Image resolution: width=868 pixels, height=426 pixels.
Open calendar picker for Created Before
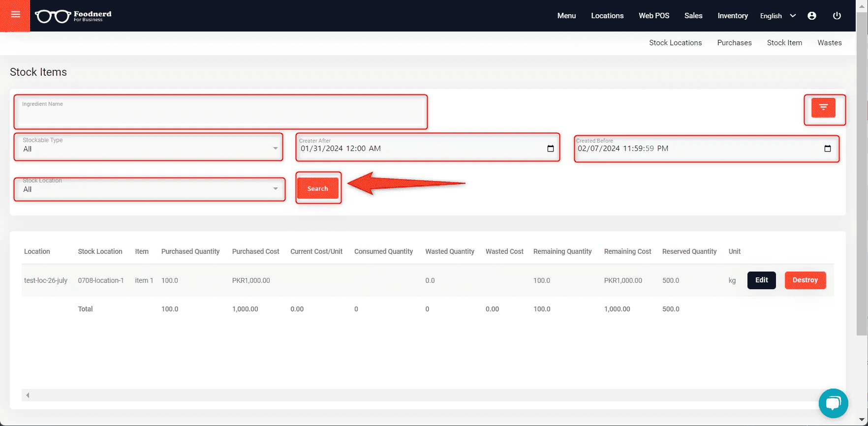[828, 149]
